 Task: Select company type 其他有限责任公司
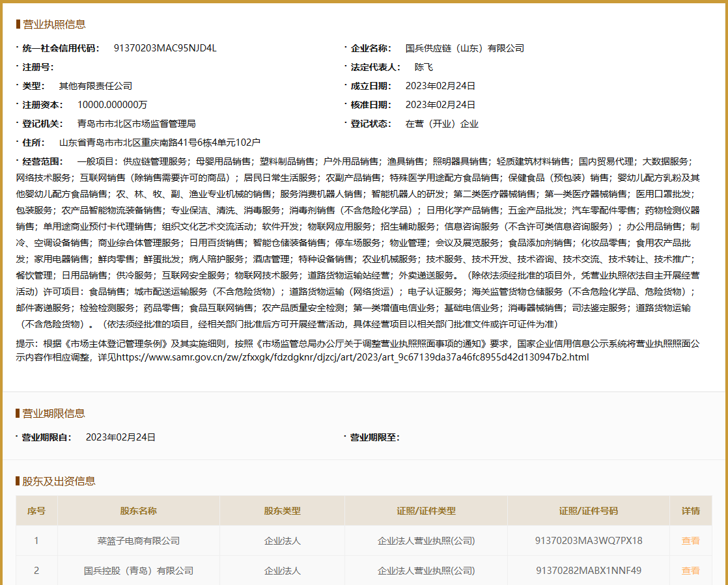point(96,86)
